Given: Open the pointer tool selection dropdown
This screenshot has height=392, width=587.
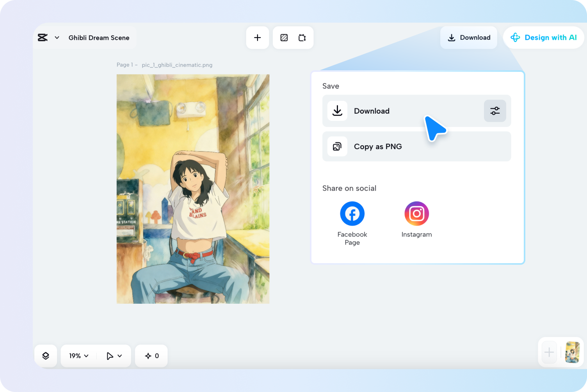Looking at the screenshot, I should click(x=114, y=356).
